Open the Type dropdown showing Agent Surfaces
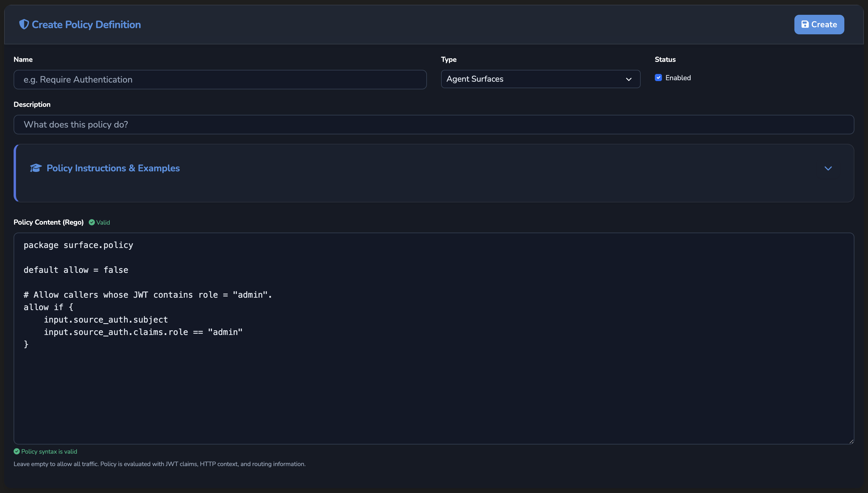This screenshot has width=868, height=493. pos(540,79)
